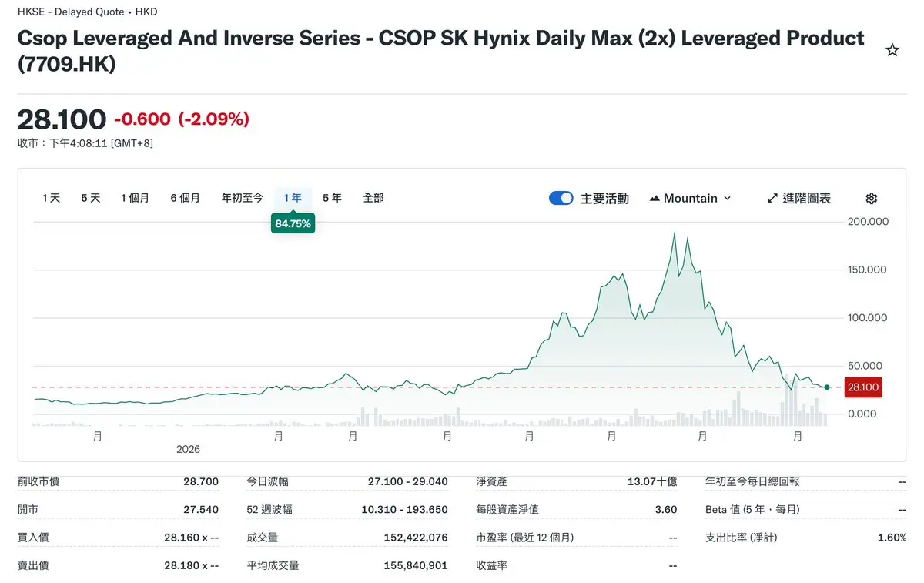The image size is (924, 583).
Task: Click the 28.180 x -- ask value
Action: click(192, 565)
